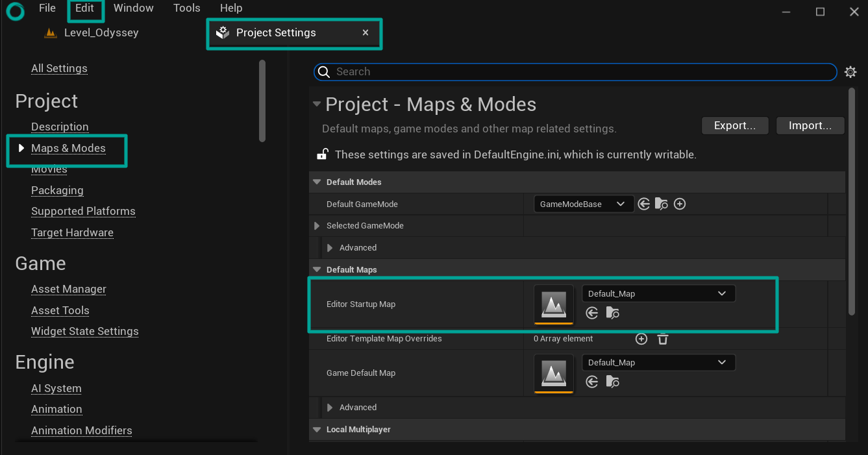Open the Game Default Map dropdown
This screenshot has height=455, width=868.
[658, 363]
